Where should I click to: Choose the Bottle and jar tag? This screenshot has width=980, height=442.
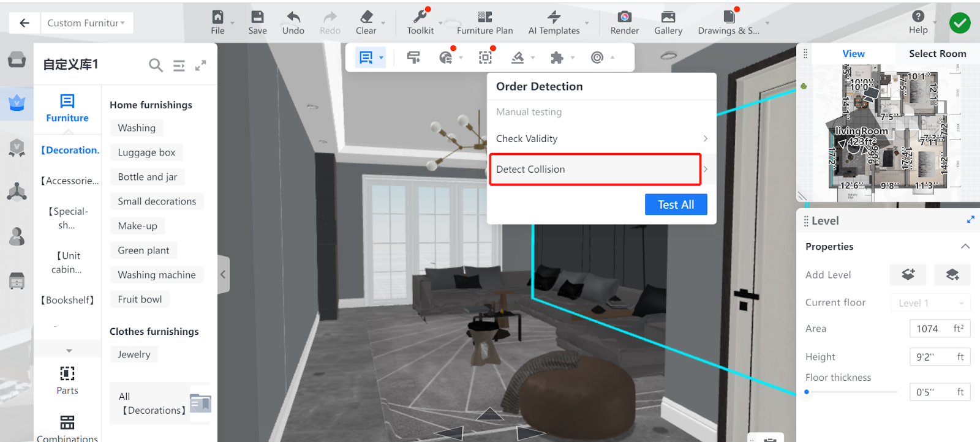[148, 177]
